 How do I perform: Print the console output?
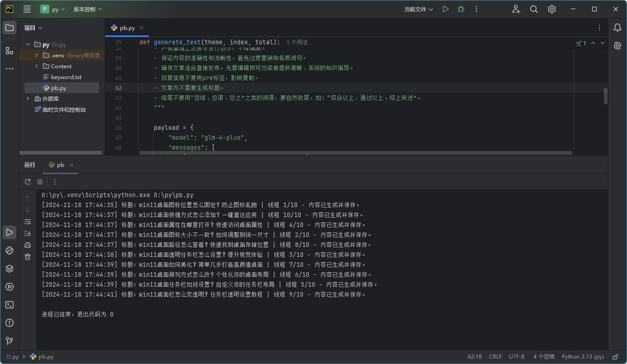[28, 245]
